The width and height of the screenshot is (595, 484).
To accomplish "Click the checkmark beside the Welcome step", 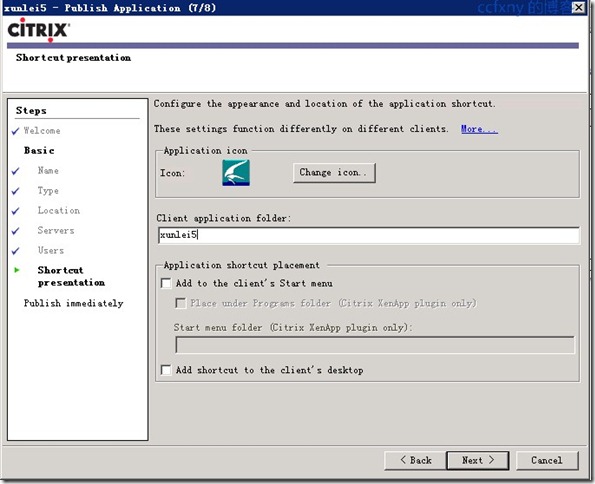I will (x=16, y=131).
